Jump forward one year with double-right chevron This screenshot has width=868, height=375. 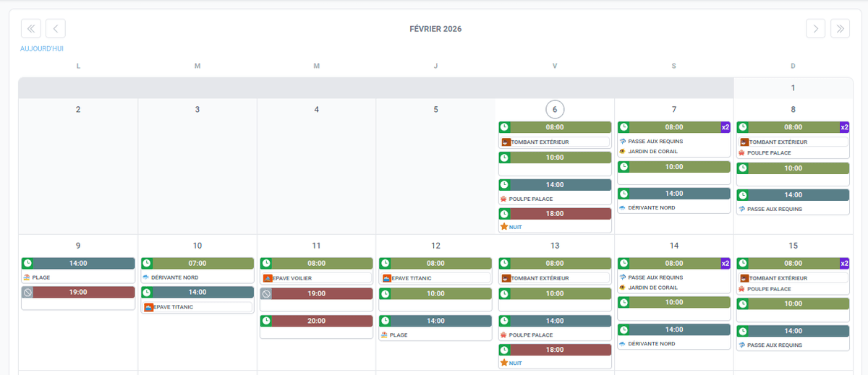click(x=840, y=28)
